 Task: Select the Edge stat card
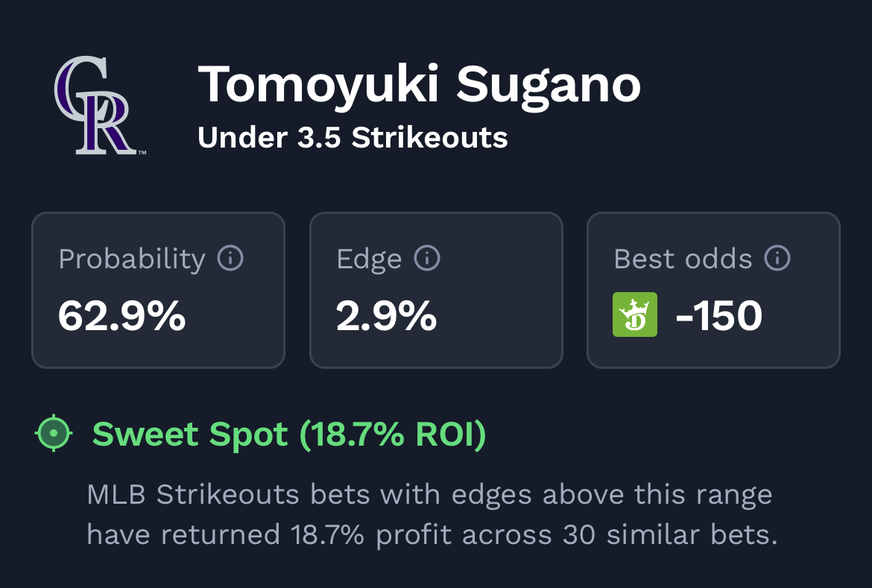[436, 290]
